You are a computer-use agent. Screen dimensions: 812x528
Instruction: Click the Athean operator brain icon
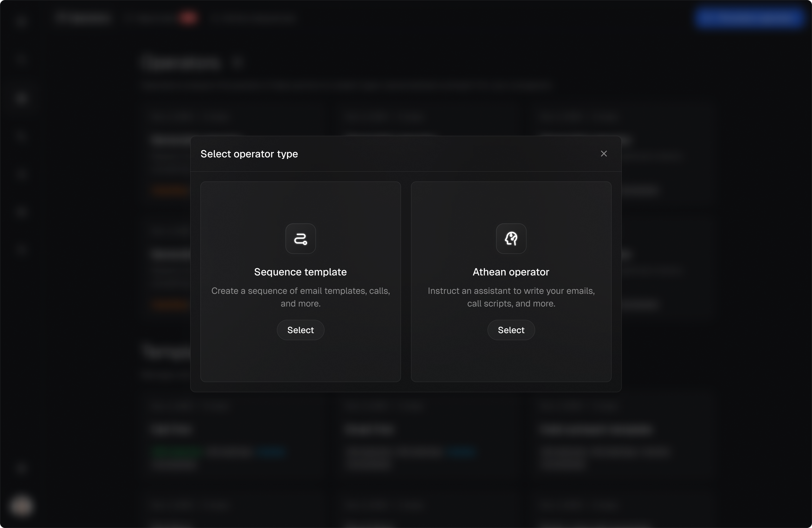click(x=511, y=239)
